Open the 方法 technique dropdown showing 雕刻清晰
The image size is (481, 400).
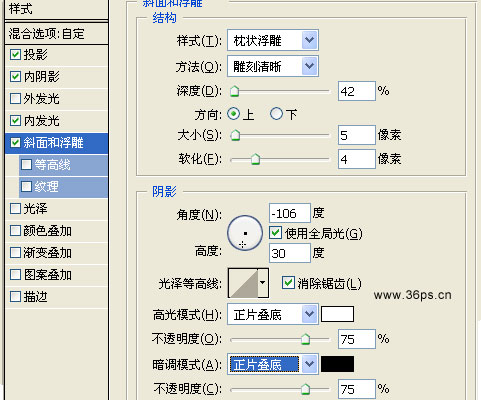point(273,66)
